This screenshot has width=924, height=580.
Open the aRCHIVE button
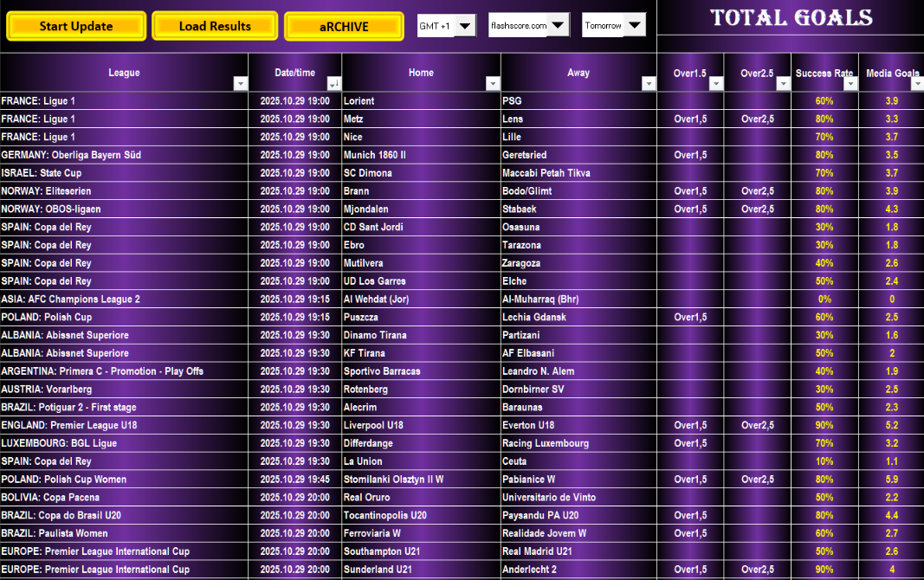point(344,26)
